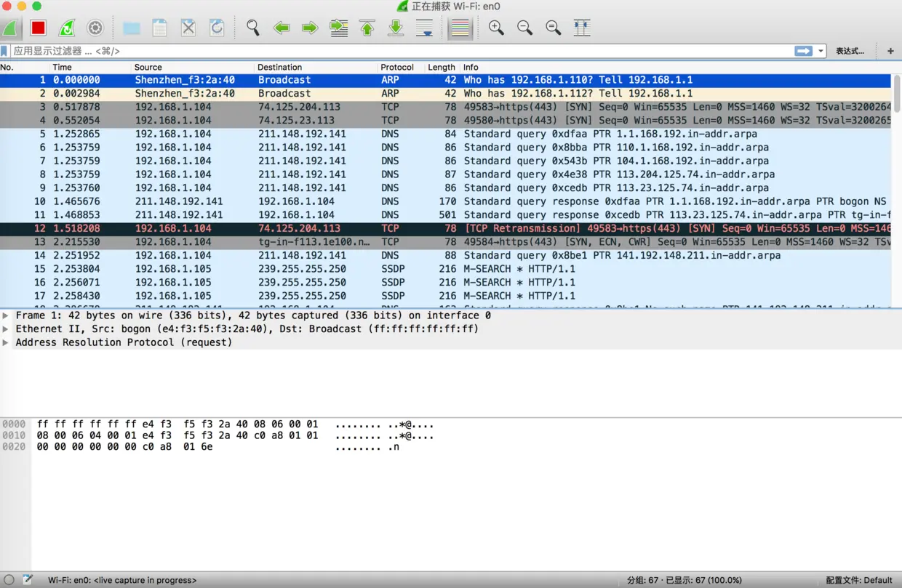This screenshot has width=902, height=588.
Task: Expand Address Resolution Protocol section
Action: tap(6, 342)
